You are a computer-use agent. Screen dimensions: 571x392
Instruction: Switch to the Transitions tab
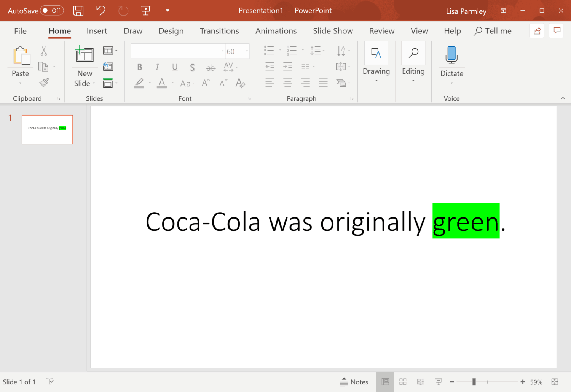click(219, 31)
